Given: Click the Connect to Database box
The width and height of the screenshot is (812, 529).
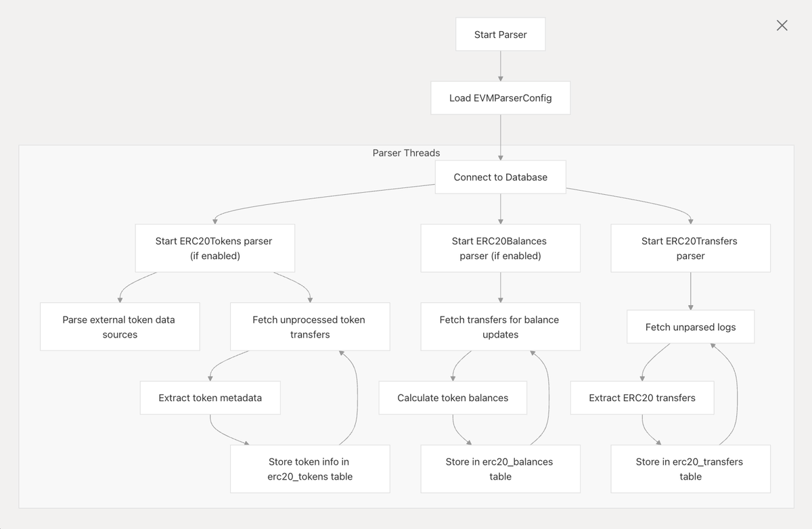Looking at the screenshot, I should [500, 177].
